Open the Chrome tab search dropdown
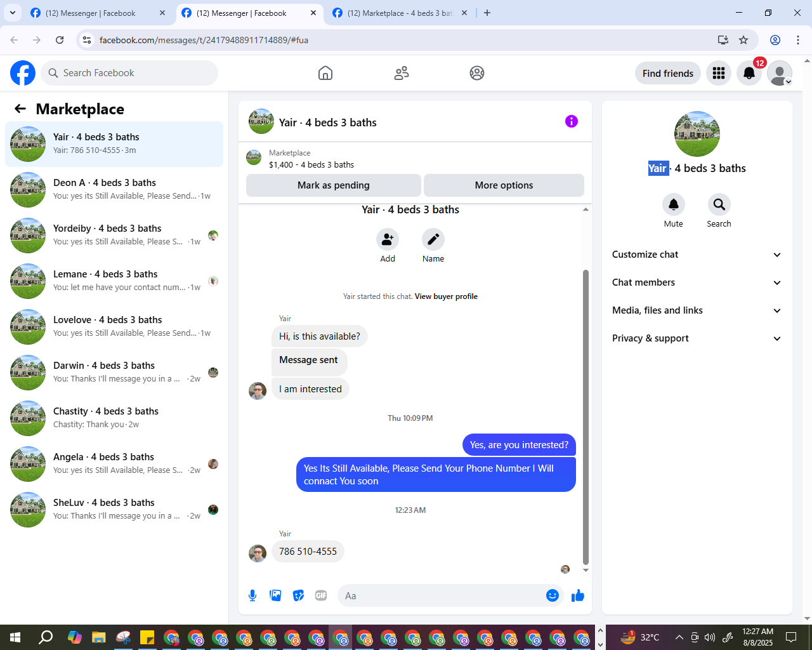 (12, 13)
